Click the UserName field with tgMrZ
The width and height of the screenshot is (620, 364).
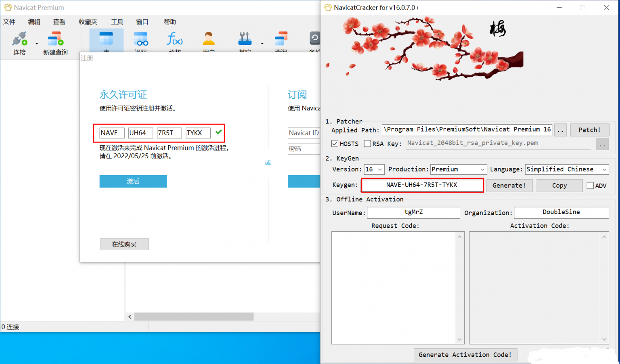coord(413,213)
